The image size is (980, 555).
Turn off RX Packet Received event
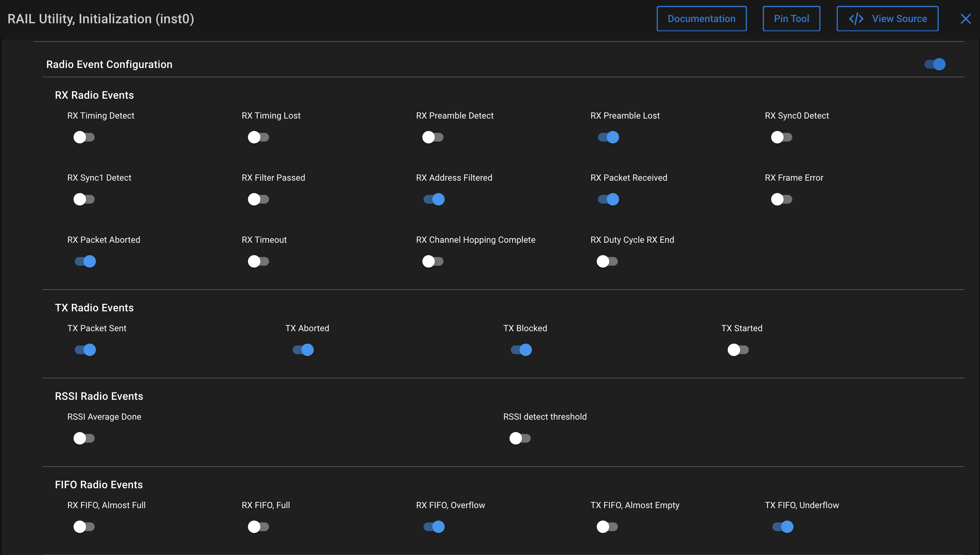point(608,199)
